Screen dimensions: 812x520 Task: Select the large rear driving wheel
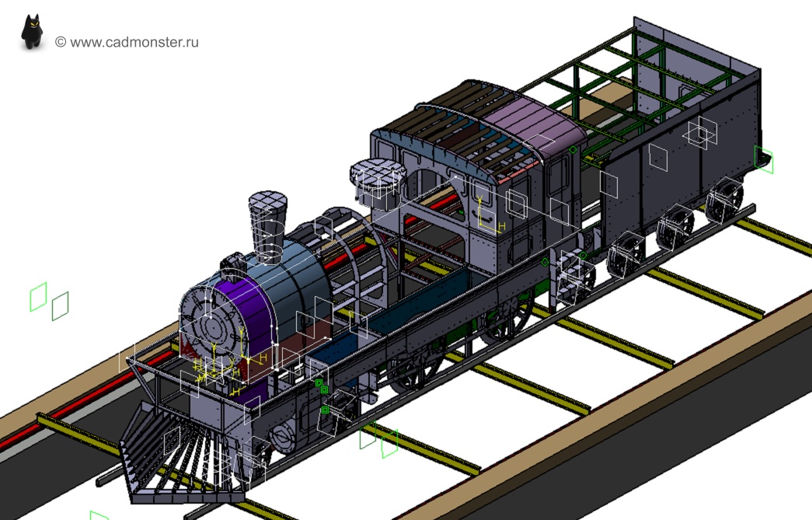[x=506, y=316]
